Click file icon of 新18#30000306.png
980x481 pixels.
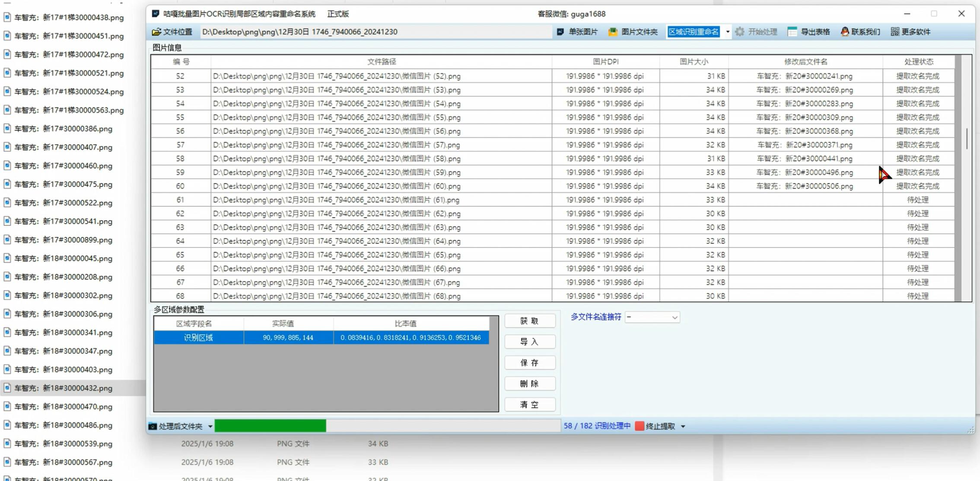(x=7, y=314)
